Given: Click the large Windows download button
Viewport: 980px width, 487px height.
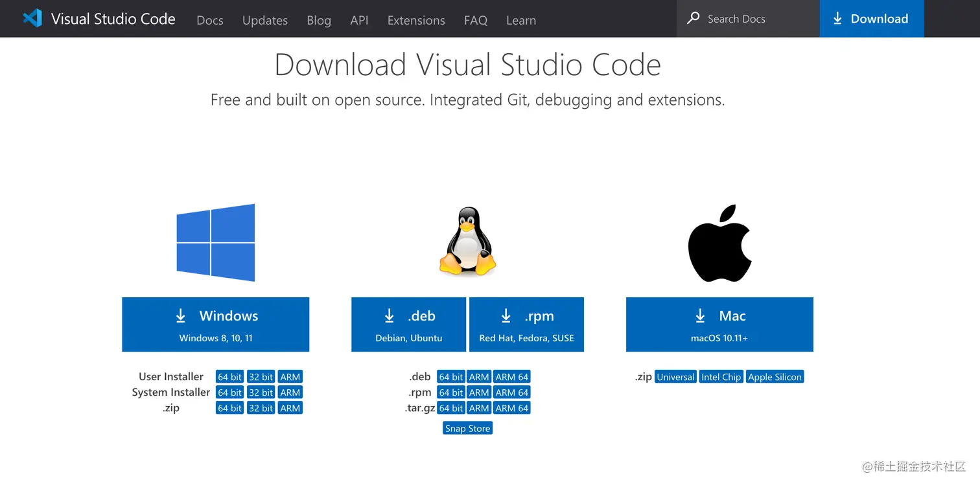Looking at the screenshot, I should (x=216, y=324).
